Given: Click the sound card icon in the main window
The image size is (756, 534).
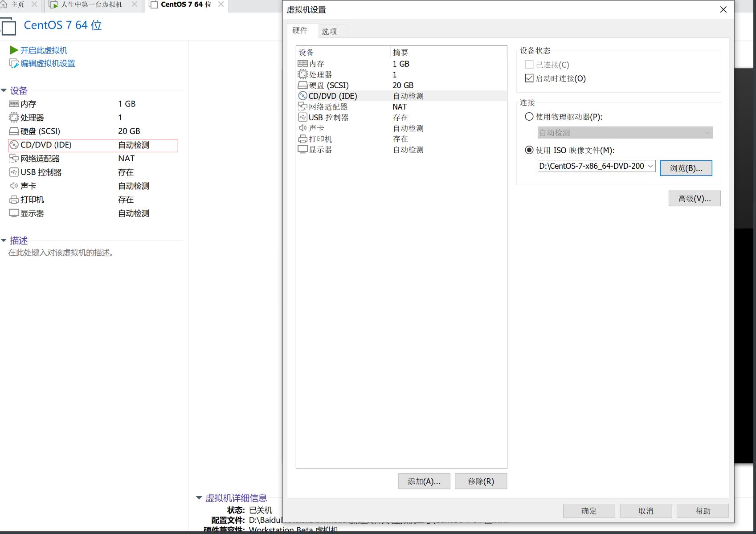Looking at the screenshot, I should tap(14, 186).
